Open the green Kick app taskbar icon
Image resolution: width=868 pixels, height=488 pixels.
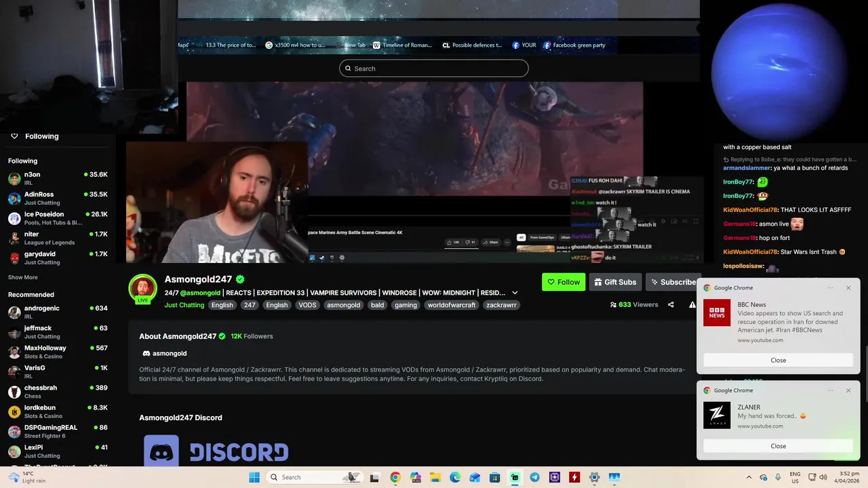(515, 477)
